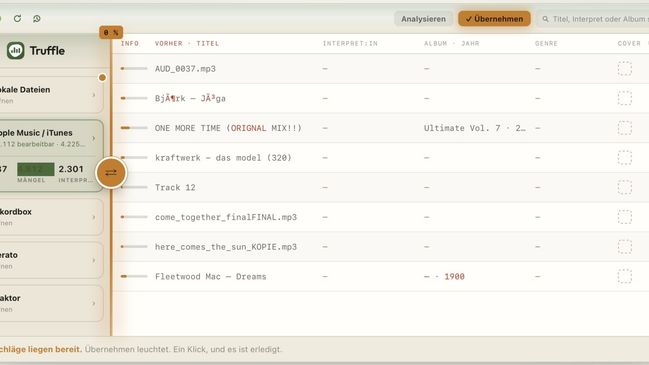
Task: Click empty cover placeholder for come_together_finalFINAL.mp3
Action: tap(625, 217)
